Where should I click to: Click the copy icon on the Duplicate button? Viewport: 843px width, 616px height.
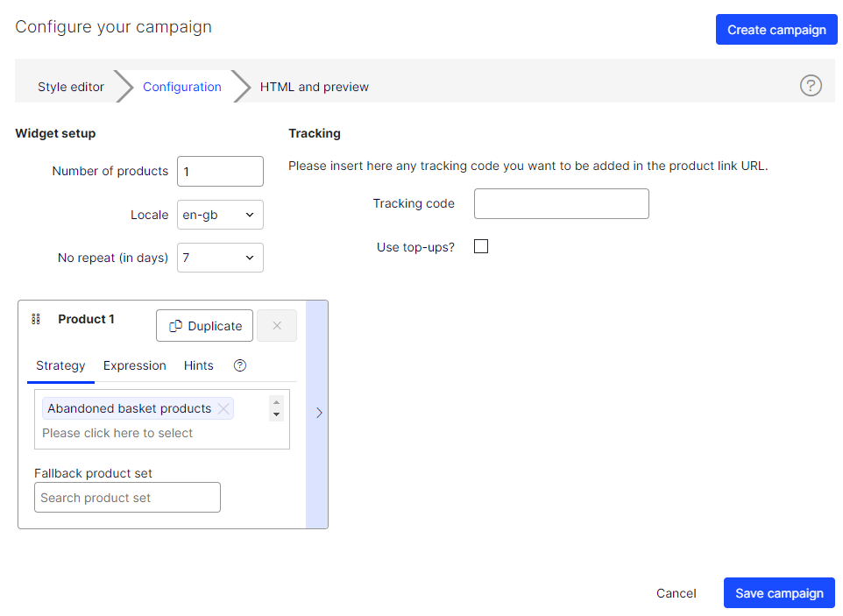pos(176,326)
